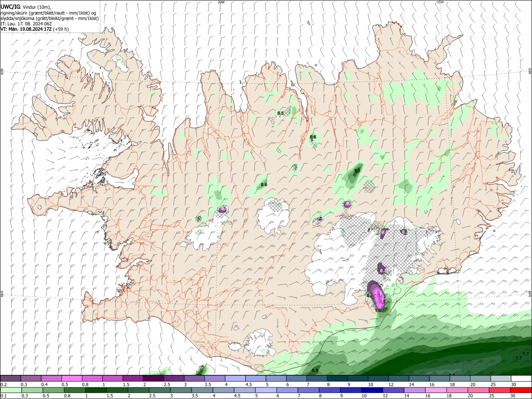Choose the dark teal 8 snow swatch
Screen dimensions: 532x399
pos(337,378)
